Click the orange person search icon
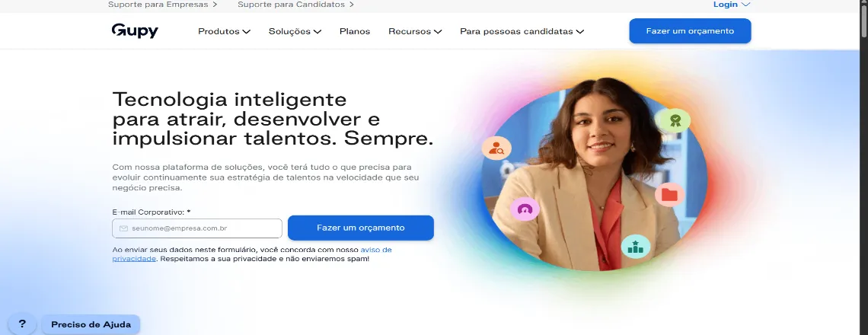This screenshot has height=335, width=868. tap(496, 148)
